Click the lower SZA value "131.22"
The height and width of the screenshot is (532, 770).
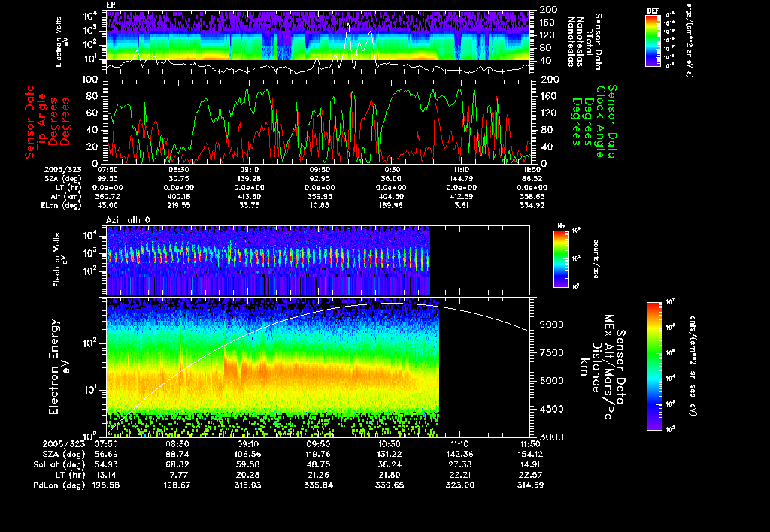[390, 455]
